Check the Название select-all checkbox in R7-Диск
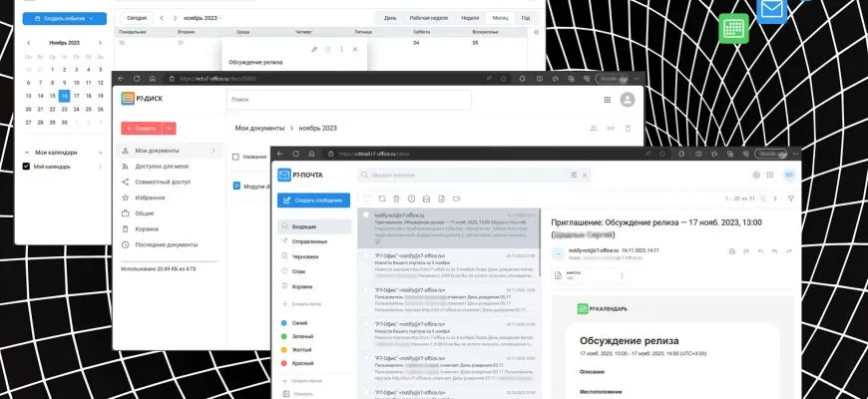 point(235,157)
